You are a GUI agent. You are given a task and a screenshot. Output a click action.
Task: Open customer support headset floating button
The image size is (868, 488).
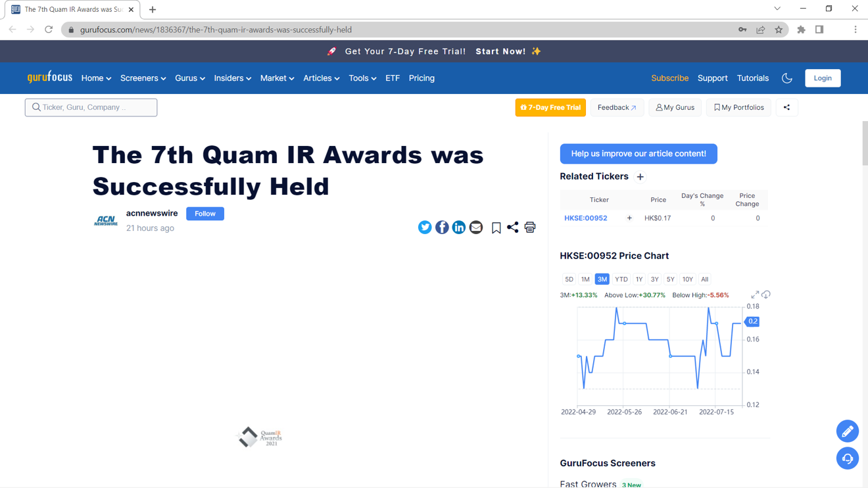point(848,458)
